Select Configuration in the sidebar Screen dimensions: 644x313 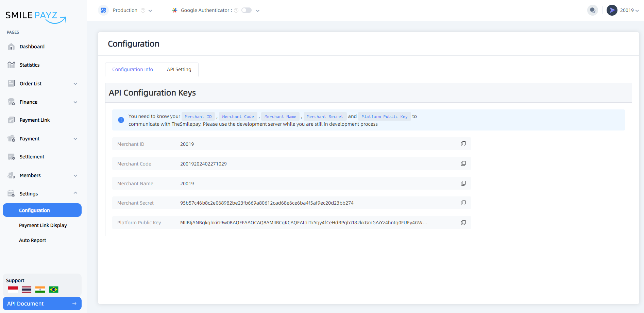(x=42, y=210)
